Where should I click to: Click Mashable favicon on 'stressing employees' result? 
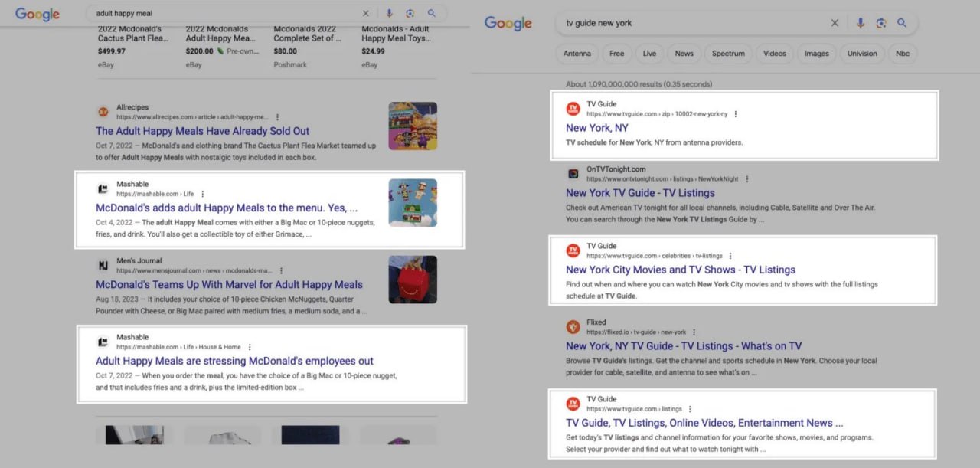pos(103,342)
